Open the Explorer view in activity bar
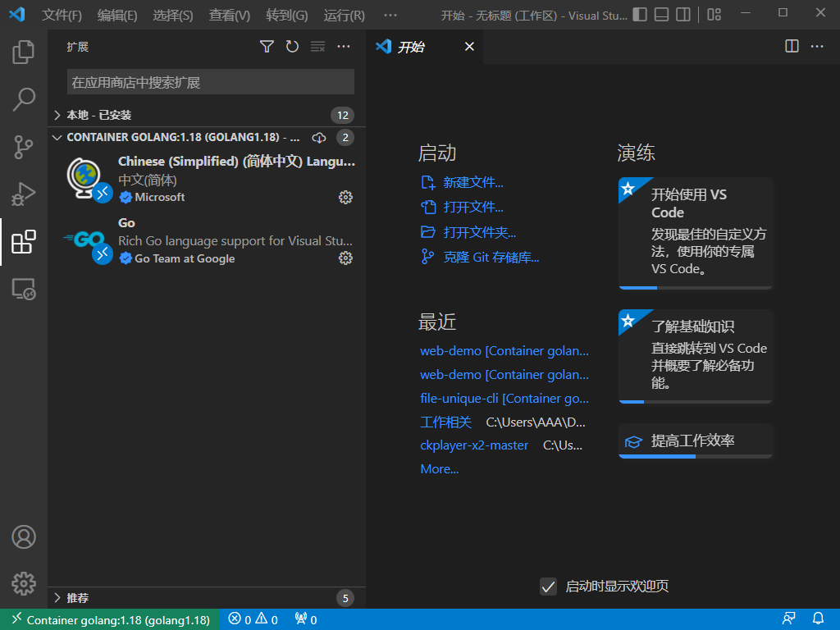Image resolution: width=840 pixels, height=630 pixels. [x=24, y=52]
